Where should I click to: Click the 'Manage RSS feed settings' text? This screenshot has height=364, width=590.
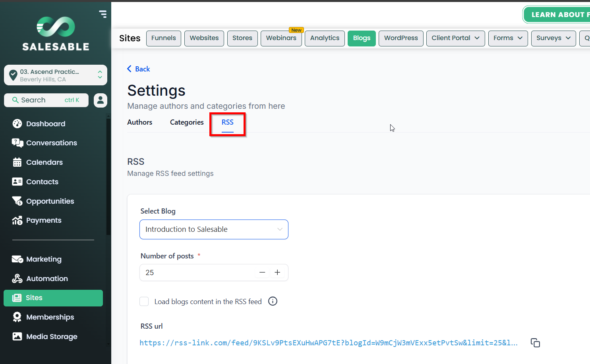tap(170, 173)
